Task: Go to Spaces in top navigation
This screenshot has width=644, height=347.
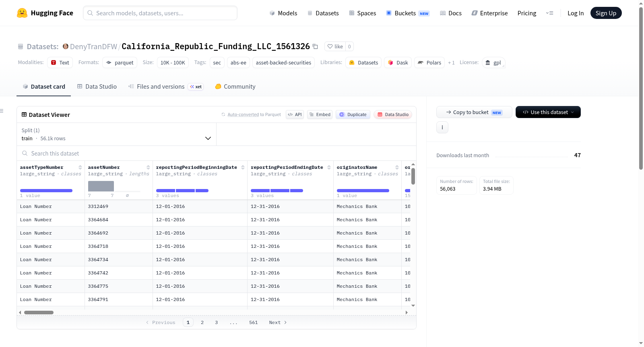Action: click(x=362, y=13)
